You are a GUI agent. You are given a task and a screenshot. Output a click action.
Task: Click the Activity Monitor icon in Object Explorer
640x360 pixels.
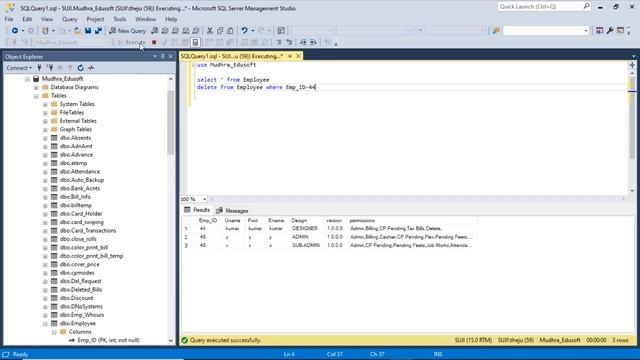click(x=91, y=68)
